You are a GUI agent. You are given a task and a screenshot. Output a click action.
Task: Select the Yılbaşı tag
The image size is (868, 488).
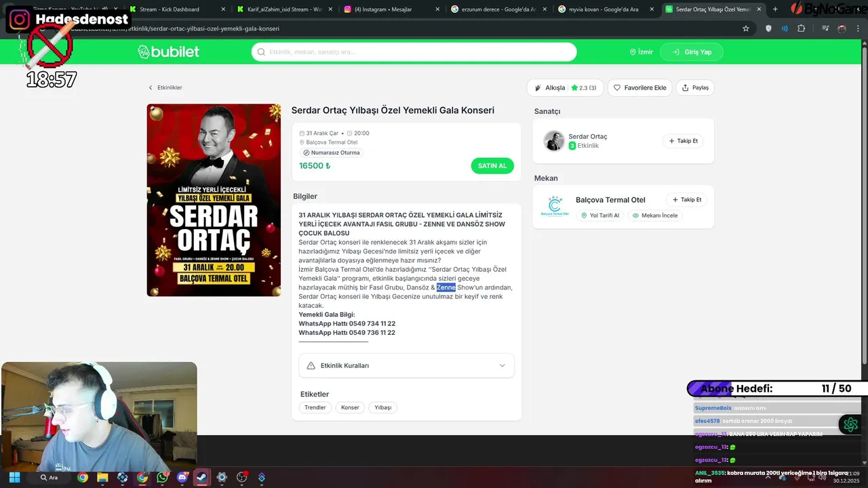point(383,407)
